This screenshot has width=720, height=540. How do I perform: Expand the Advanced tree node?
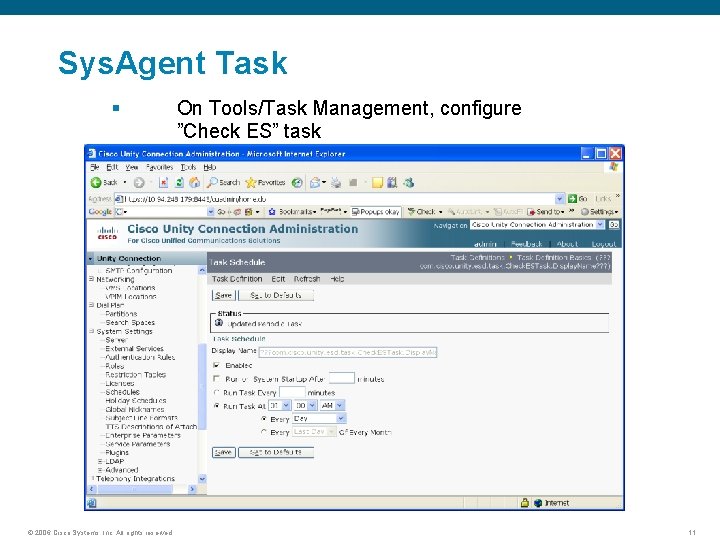[x=100, y=470]
